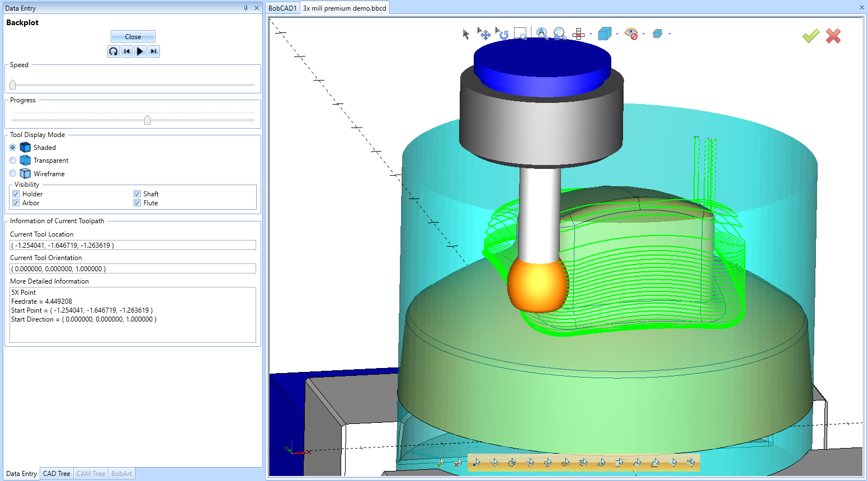The image size is (868, 481).
Task: Click the hide entities eye icon
Action: pos(632,34)
